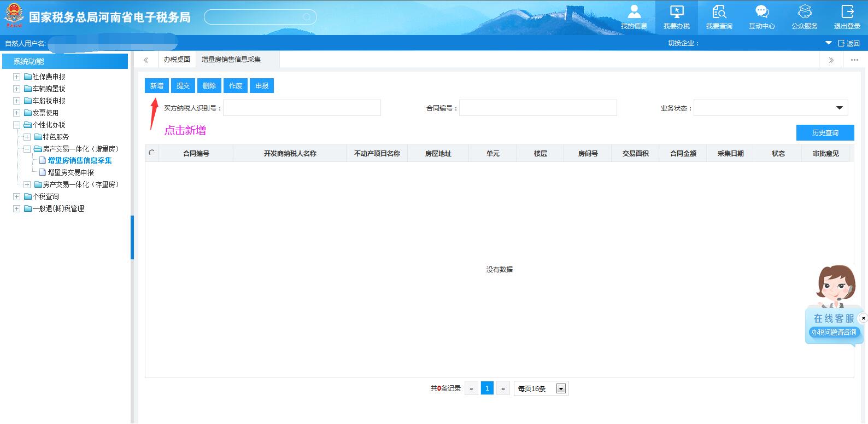
Task: Expand 特色服务 tree node
Action: coord(27,137)
